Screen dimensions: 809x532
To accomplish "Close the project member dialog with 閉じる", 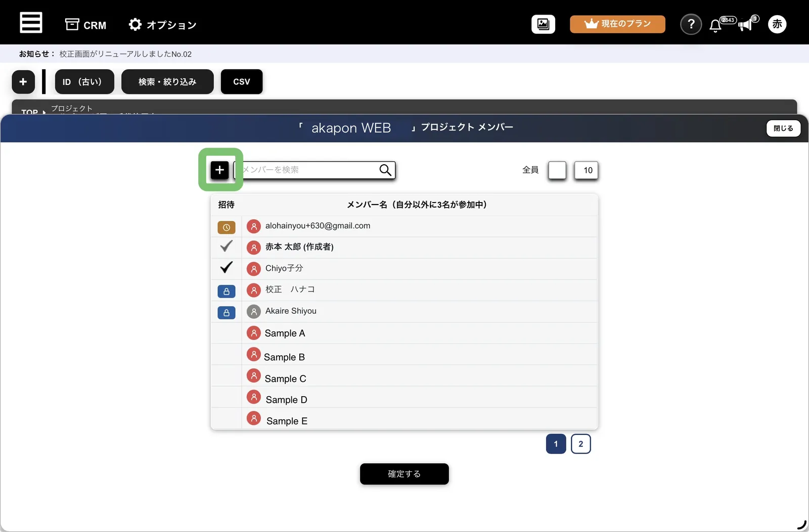I will point(783,128).
